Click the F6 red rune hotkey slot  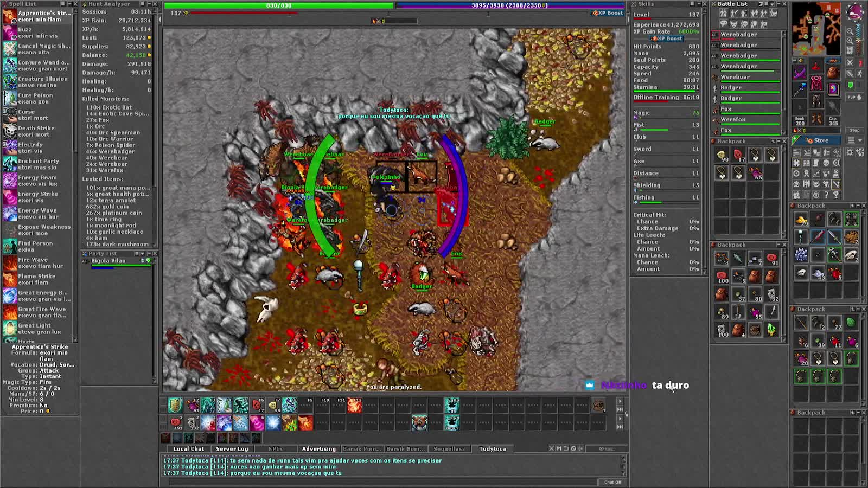click(257, 405)
